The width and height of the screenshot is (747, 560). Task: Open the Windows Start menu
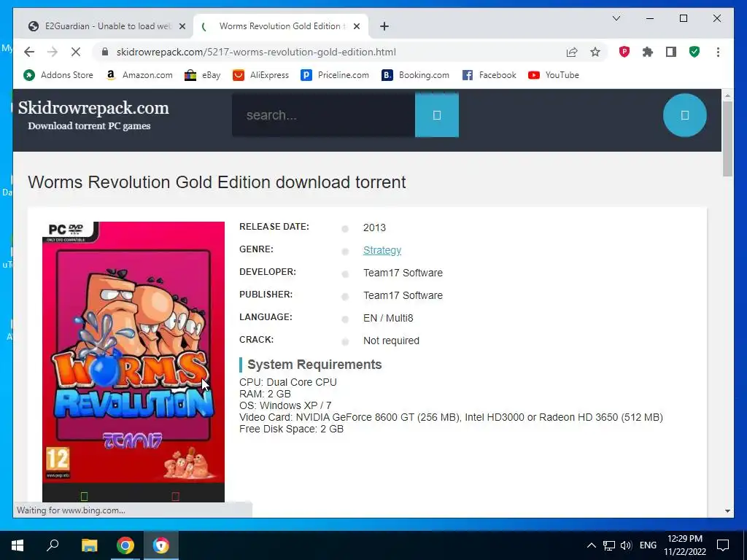pos(18,545)
